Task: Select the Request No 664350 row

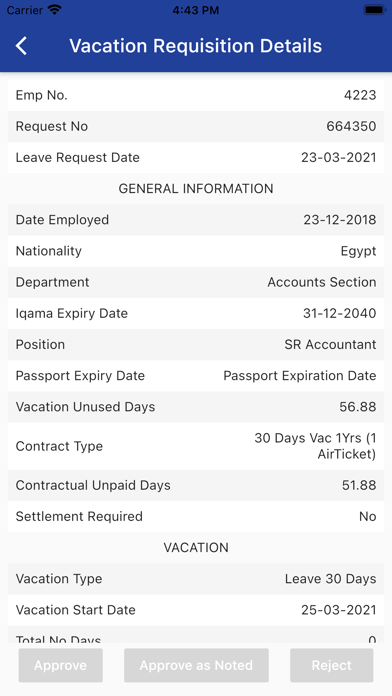Action: (x=196, y=127)
